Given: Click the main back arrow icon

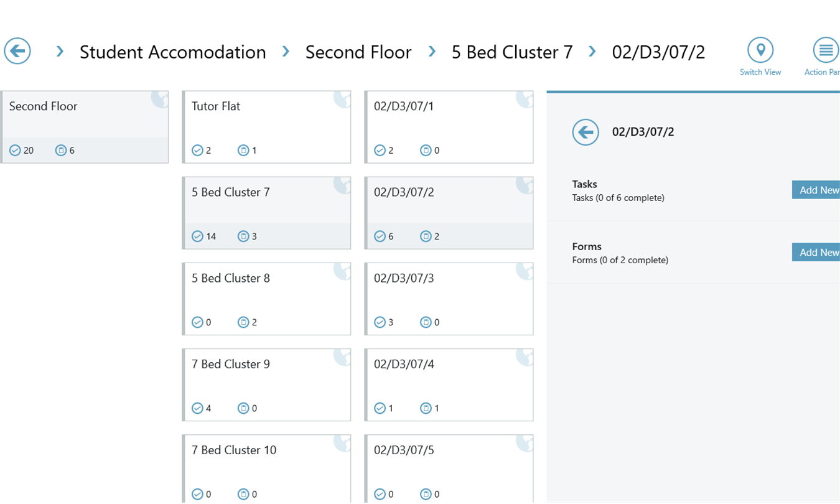Looking at the screenshot, I should pyautogui.click(x=17, y=51).
